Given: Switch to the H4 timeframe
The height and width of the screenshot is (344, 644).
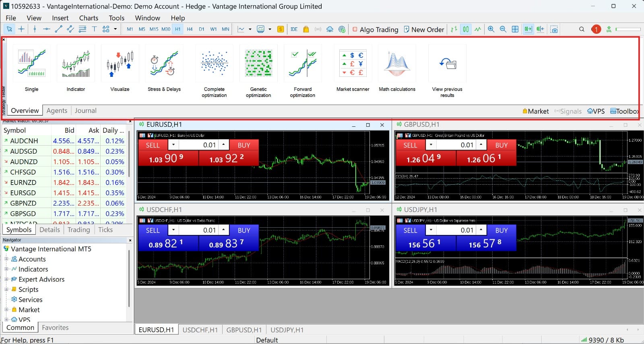Looking at the screenshot, I should (190, 29).
